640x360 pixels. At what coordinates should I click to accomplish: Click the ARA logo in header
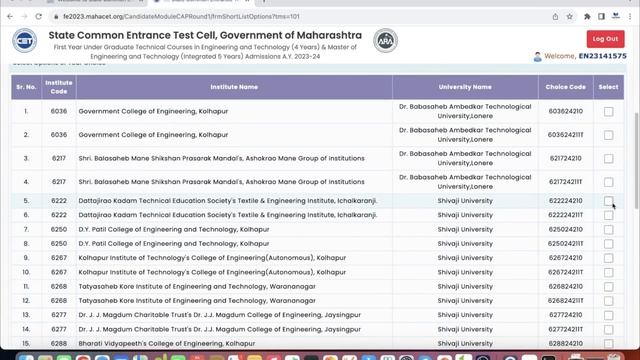click(x=385, y=40)
